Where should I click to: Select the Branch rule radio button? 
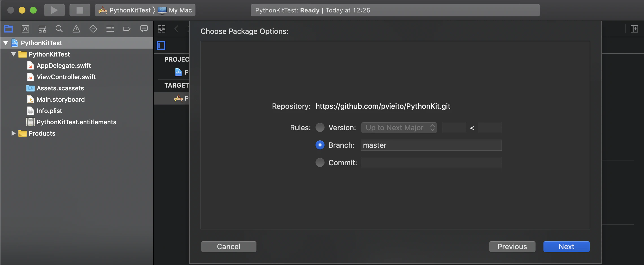click(320, 145)
